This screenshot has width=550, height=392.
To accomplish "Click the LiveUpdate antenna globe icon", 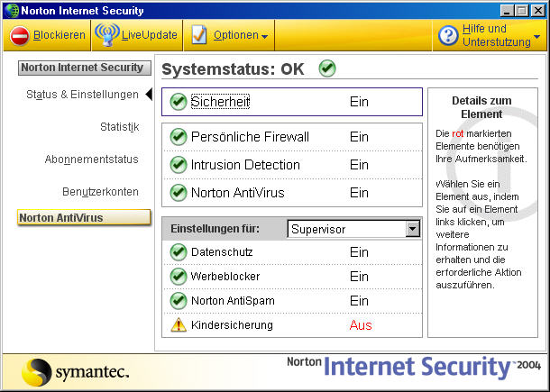I will 107,35.
